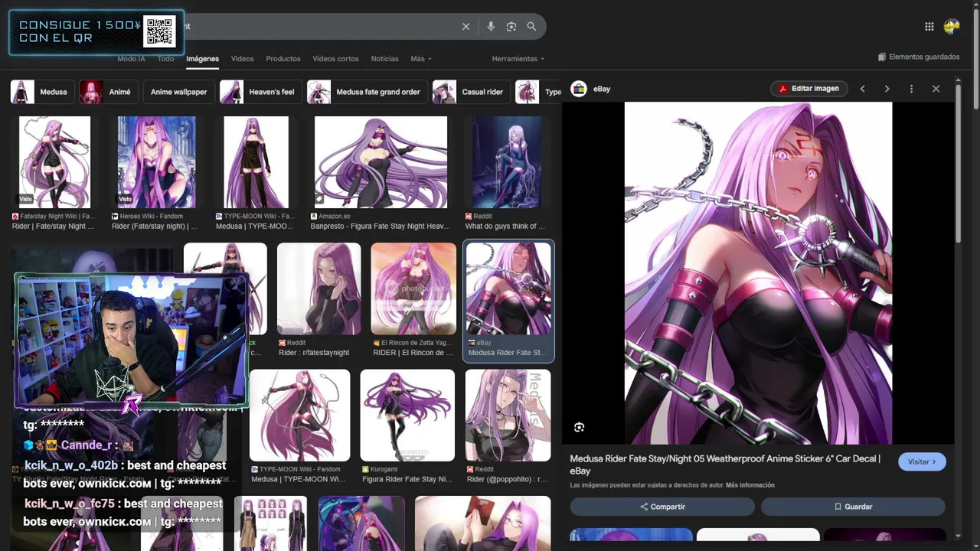This screenshot has width=980, height=551.
Task: Open the Vídeos cortos tab
Action: coord(335,59)
